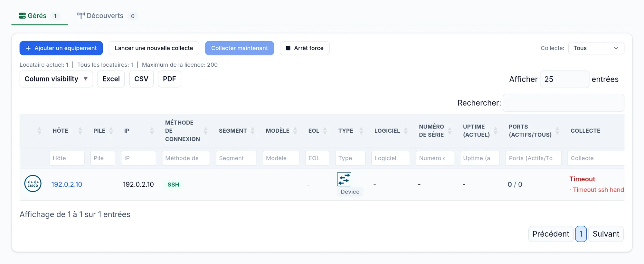Sort by Méthode de connexion arrows
Screen dimensions: 644x264
pyautogui.click(x=206, y=131)
